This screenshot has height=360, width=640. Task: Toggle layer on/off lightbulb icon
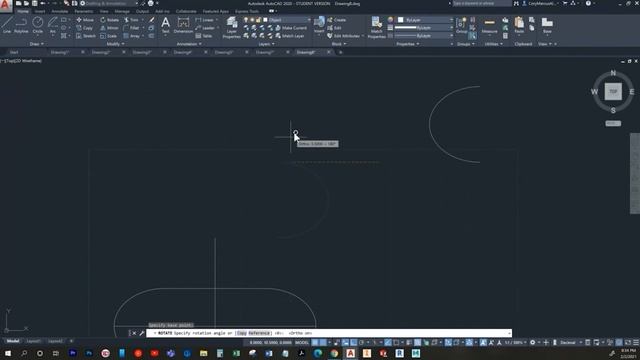246,20
